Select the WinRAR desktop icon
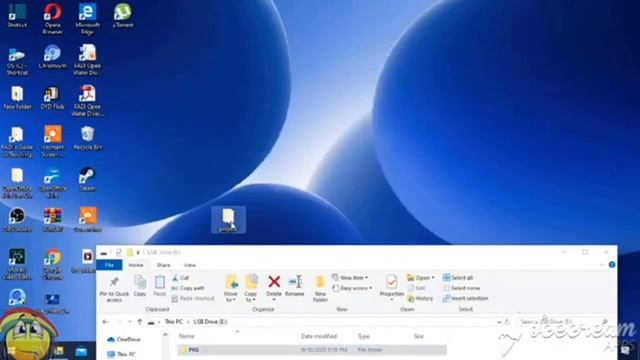This screenshot has width=640, height=360. pyautogui.click(x=53, y=220)
